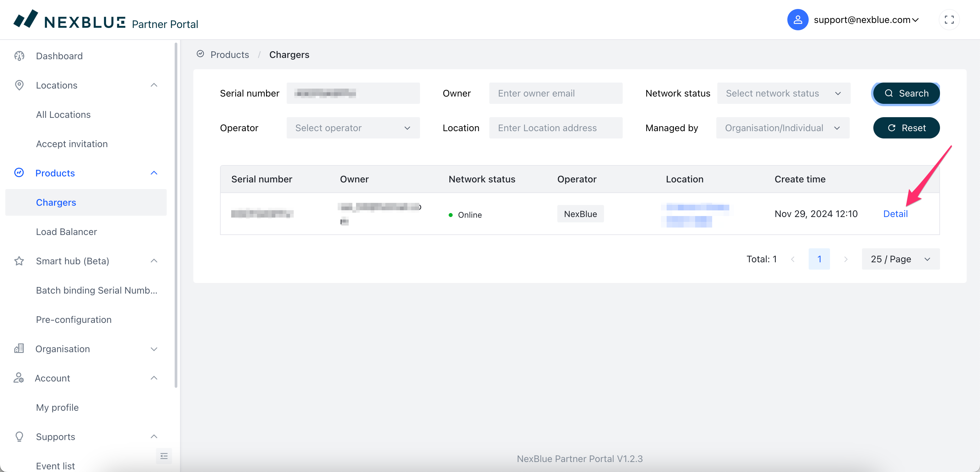Screen dimensions: 980x472
Task: Go to All Locations page
Action: pyautogui.click(x=63, y=115)
